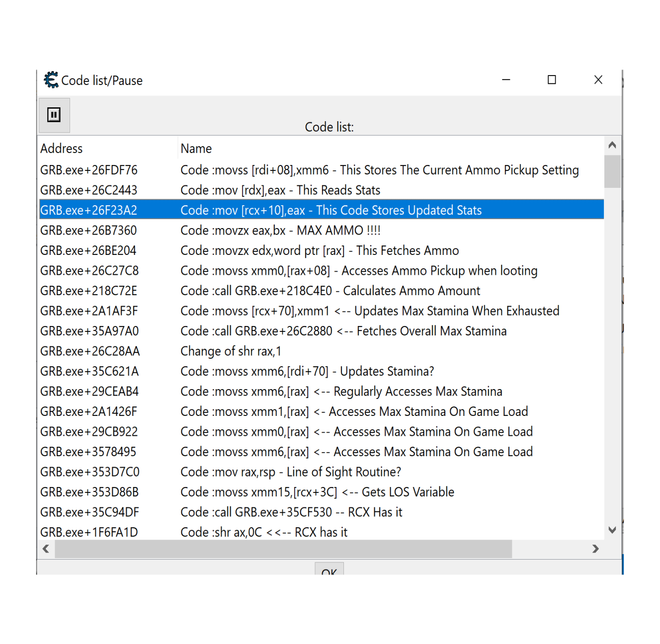Select the MAX AMMO !!!! code entry

tap(280, 231)
